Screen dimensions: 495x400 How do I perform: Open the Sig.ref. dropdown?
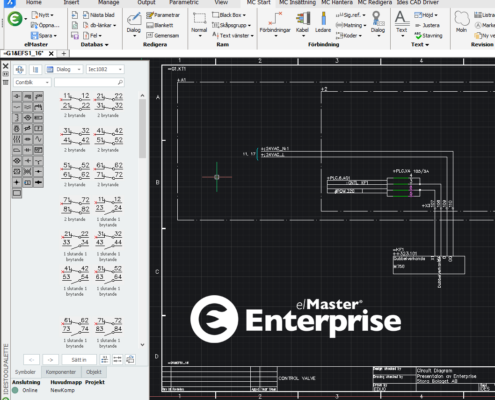pos(350,15)
